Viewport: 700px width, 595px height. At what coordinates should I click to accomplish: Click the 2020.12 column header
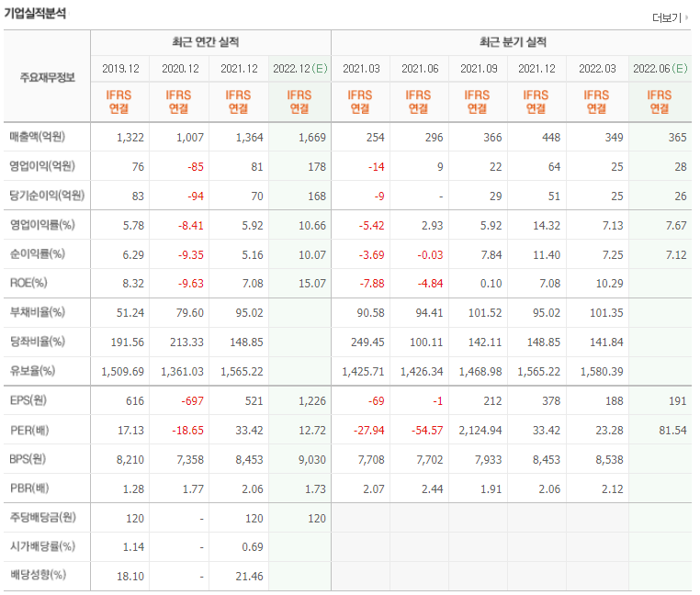[180, 69]
